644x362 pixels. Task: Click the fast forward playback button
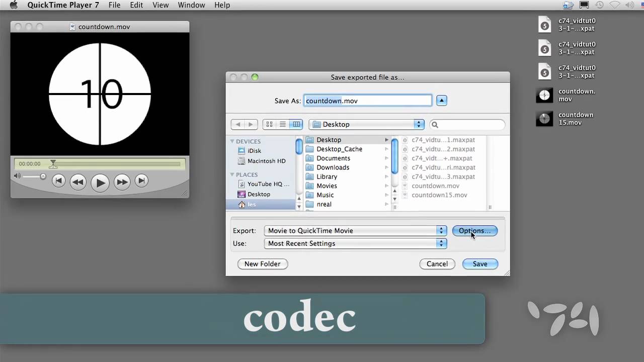(122, 182)
